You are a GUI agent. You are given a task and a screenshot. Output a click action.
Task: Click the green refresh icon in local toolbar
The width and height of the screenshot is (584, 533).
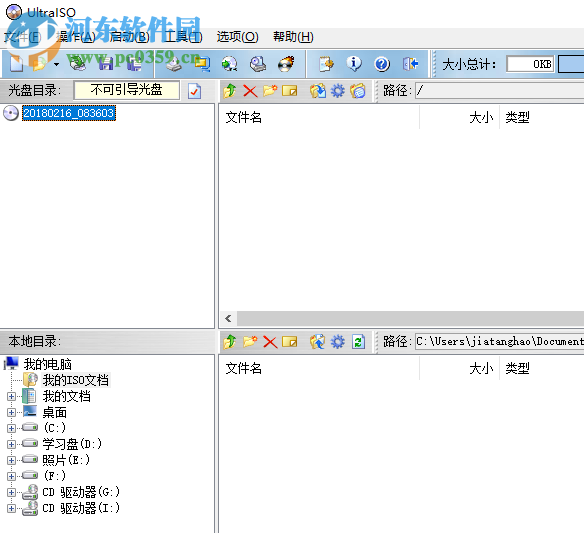pos(358,342)
